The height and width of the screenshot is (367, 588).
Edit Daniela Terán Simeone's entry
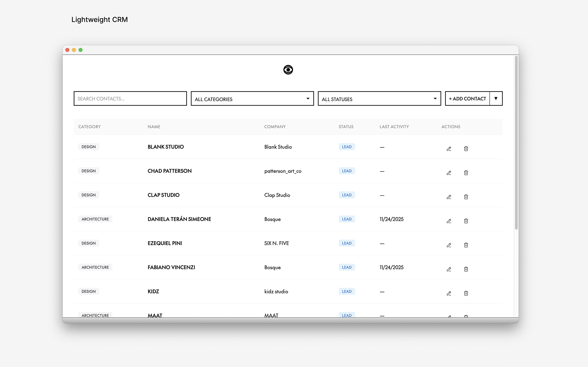tap(449, 221)
